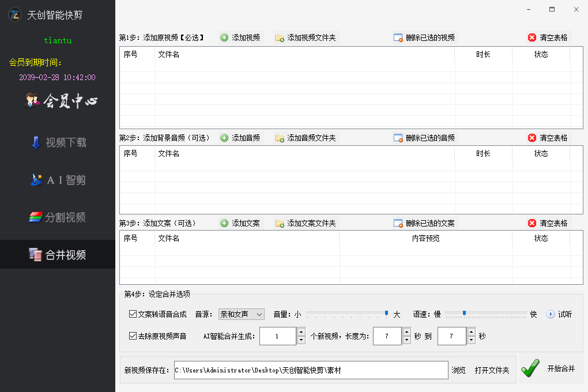This screenshot has width=588, height=392.
Task: Click the 内容预览 column header
Action: tap(425, 238)
